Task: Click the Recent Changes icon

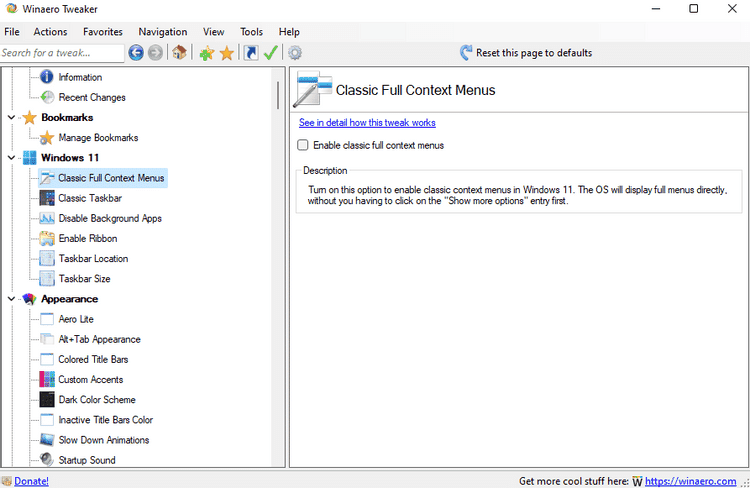Action: pyautogui.click(x=47, y=97)
